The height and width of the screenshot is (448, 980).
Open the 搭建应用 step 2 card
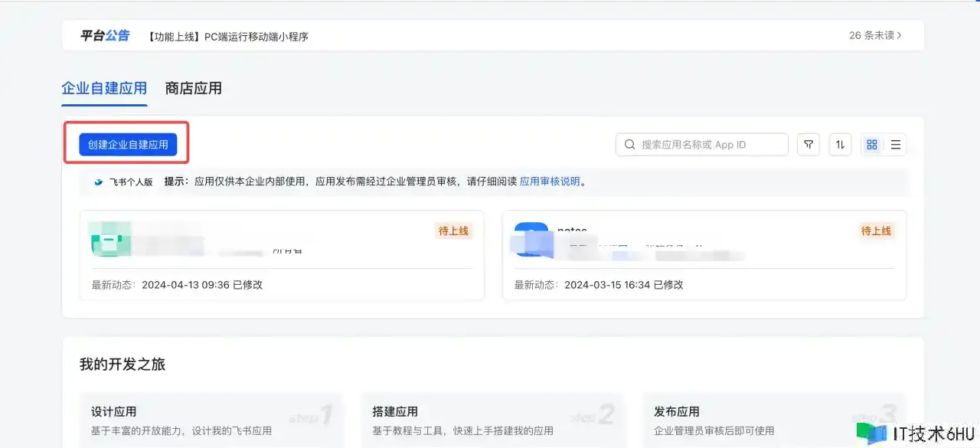(x=492, y=420)
